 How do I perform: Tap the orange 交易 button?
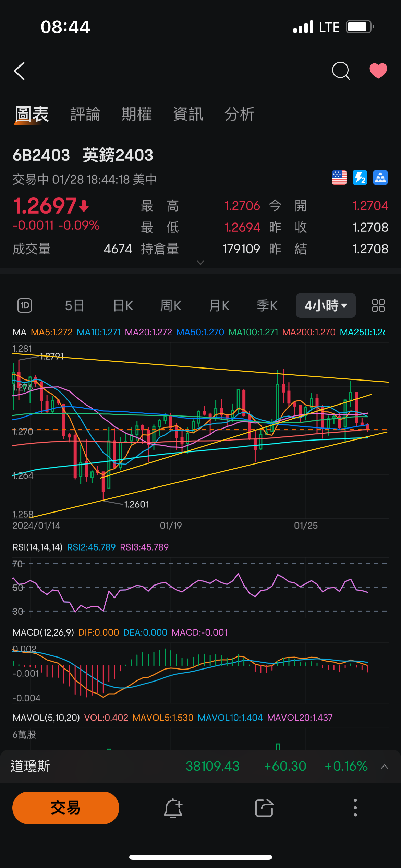point(66,808)
